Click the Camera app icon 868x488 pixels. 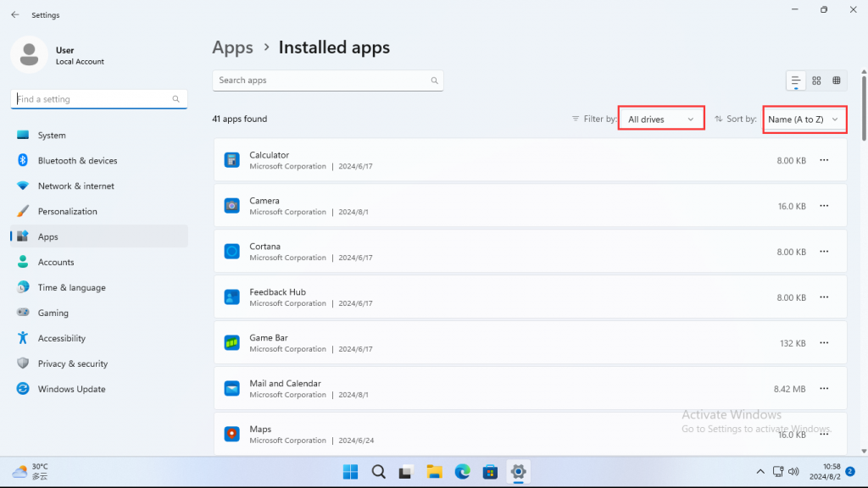pos(232,206)
